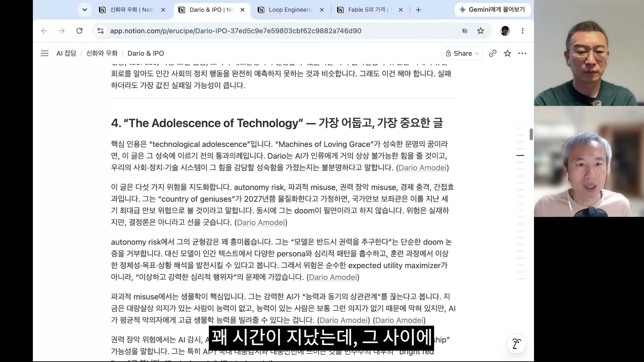The image size is (644, 362).
Task: View site information icon in address bar
Action: 100,31
